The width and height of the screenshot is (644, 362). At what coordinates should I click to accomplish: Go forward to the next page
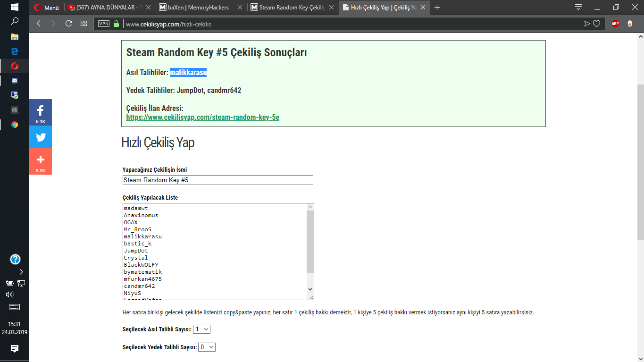click(x=53, y=24)
